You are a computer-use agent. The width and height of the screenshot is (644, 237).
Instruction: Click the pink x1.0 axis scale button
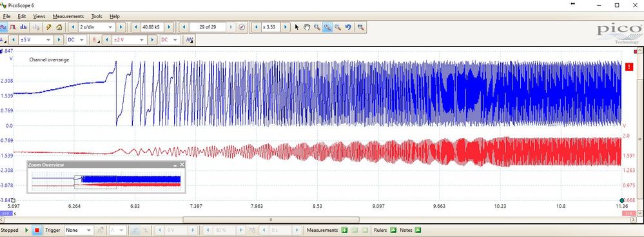pyautogui.click(x=629, y=213)
